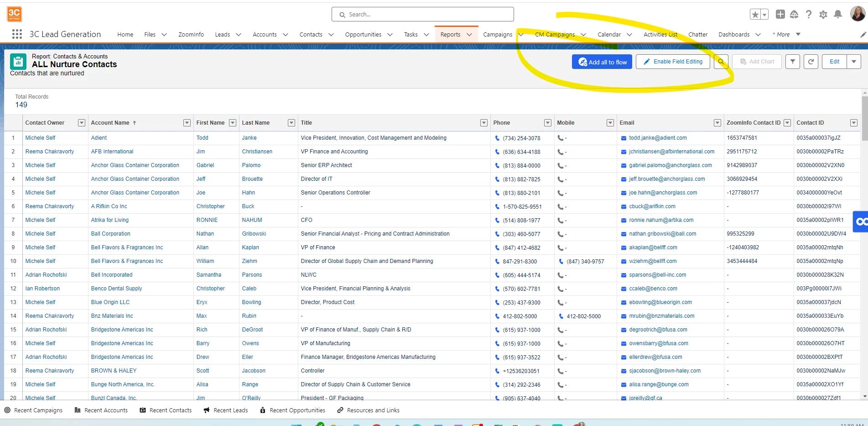The width and height of the screenshot is (868, 426).
Task: Expand the Opportunities tab dropdown
Action: coord(390,35)
